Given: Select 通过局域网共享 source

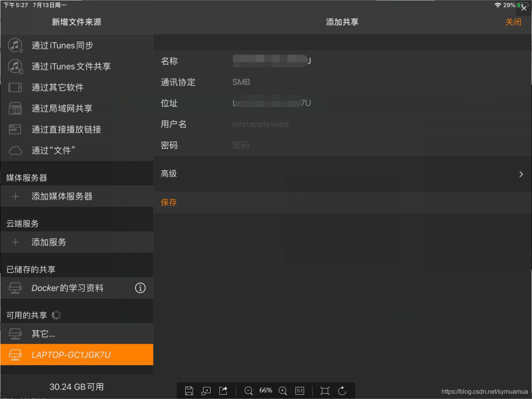Looking at the screenshot, I should click(77, 108).
